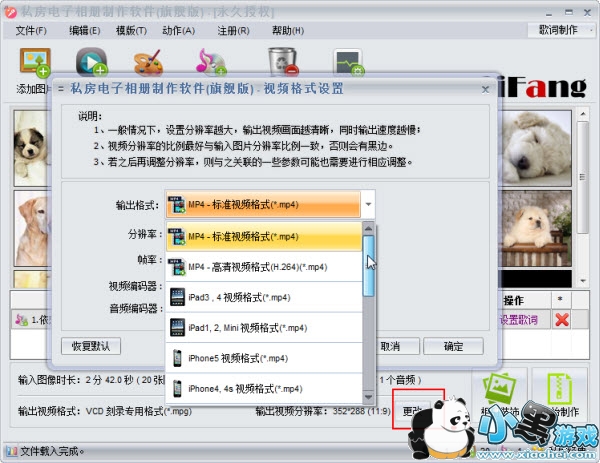
Task: Select iPad1, 2, Mini 视频格式 option
Action: click(264, 328)
